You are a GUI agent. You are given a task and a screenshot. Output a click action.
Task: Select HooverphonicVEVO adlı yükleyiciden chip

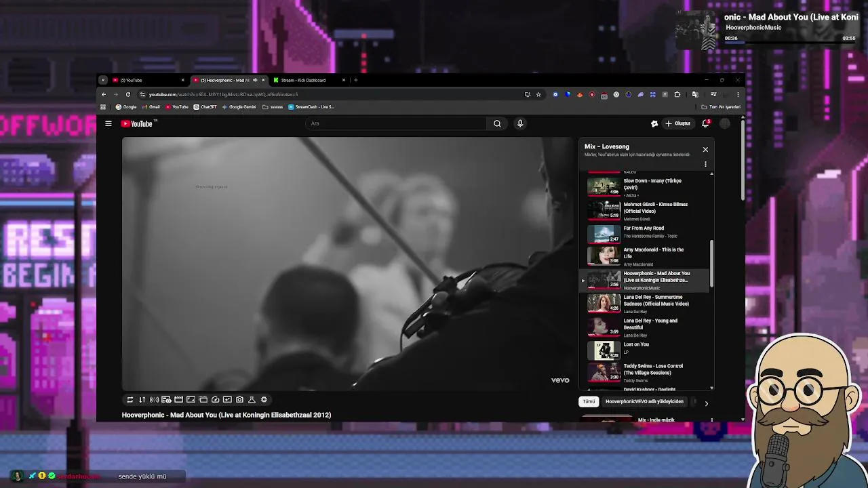click(x=644, y=401)
